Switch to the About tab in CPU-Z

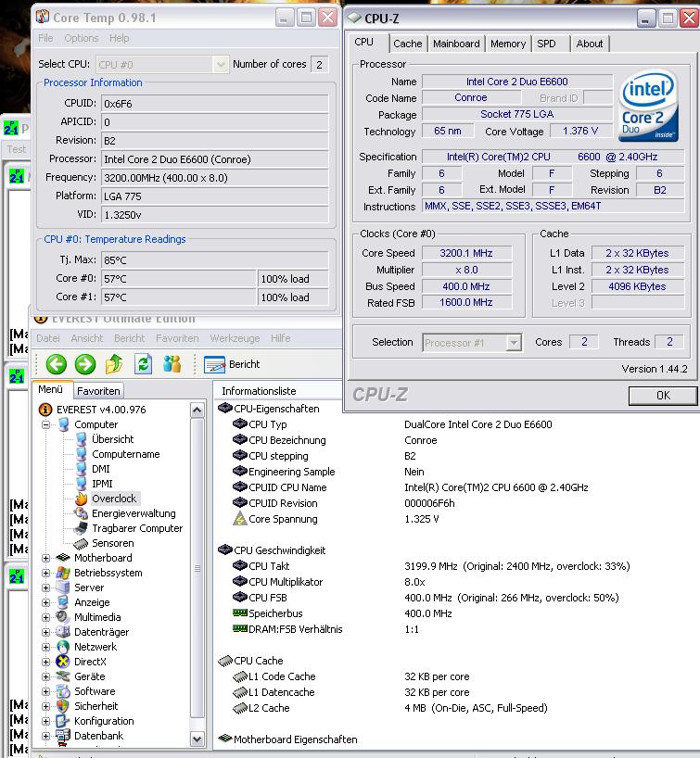pos(590,44)
